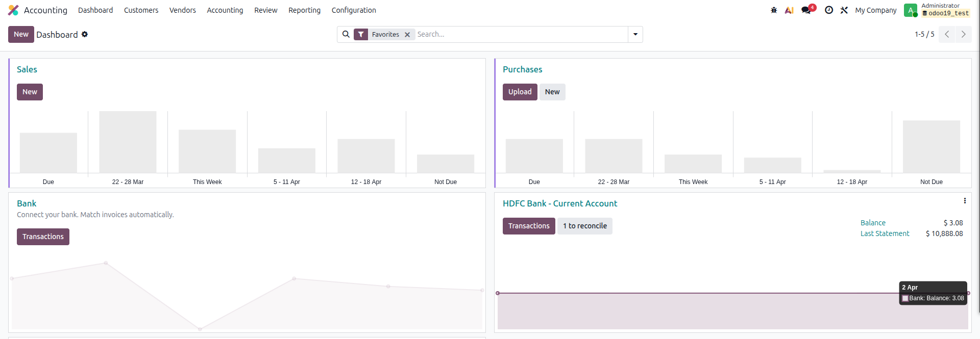Open the Bank journal title
980x339 pixels.
click(27, 203)
